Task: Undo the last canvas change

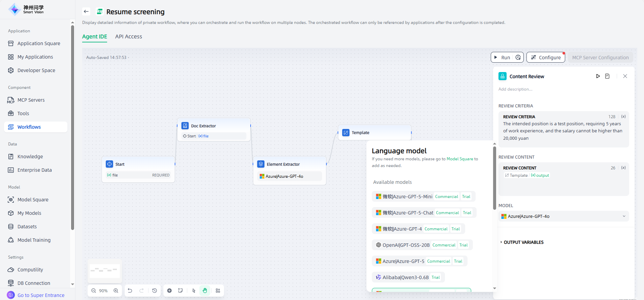Action: 130,291
